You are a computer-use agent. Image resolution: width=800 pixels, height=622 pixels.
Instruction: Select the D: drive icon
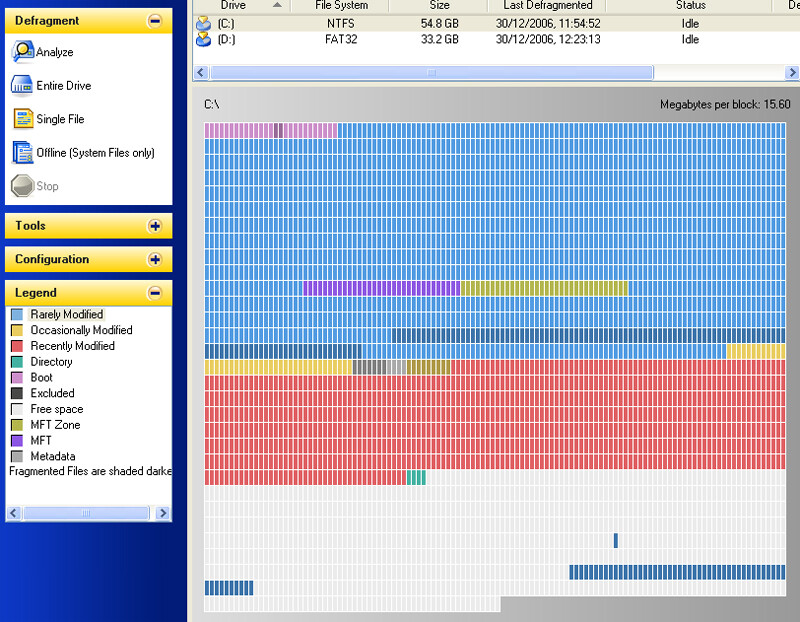tap(204, 40)
